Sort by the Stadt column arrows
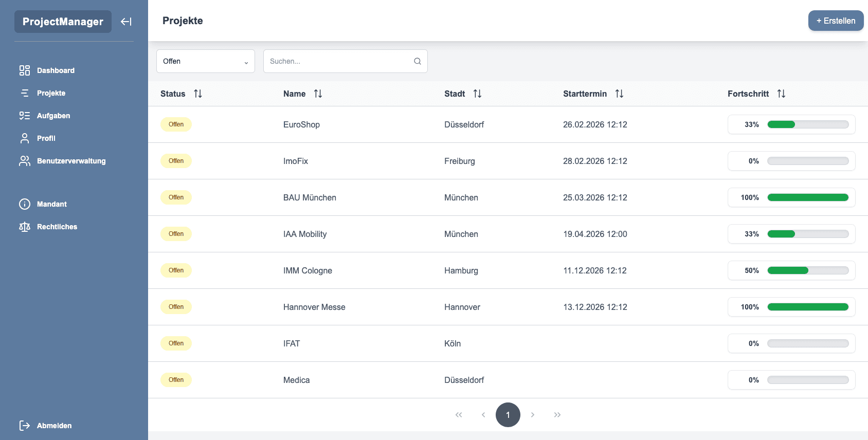This screenshot has width=868, height=440. tap(478, 94)
